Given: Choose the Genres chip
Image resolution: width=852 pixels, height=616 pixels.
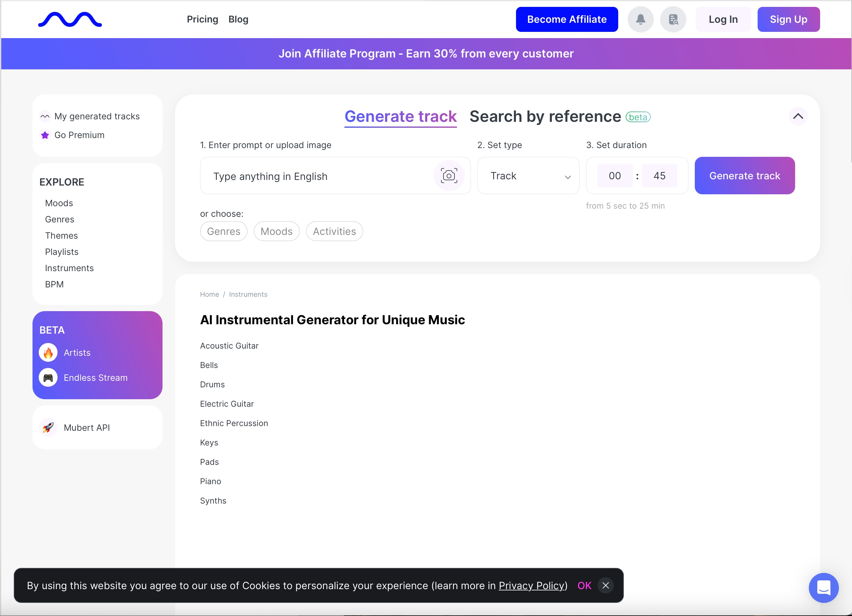Looking at the screenshot, I should pyautogui.click(x=223, y=231).
